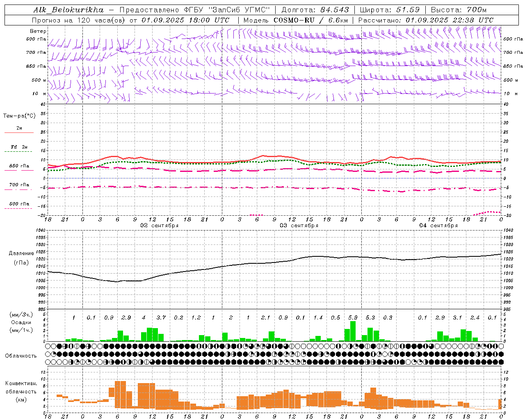This screenshot has height=420, width=525.
Task: Click the precipitation value 3.7
Action: (161, 318)
